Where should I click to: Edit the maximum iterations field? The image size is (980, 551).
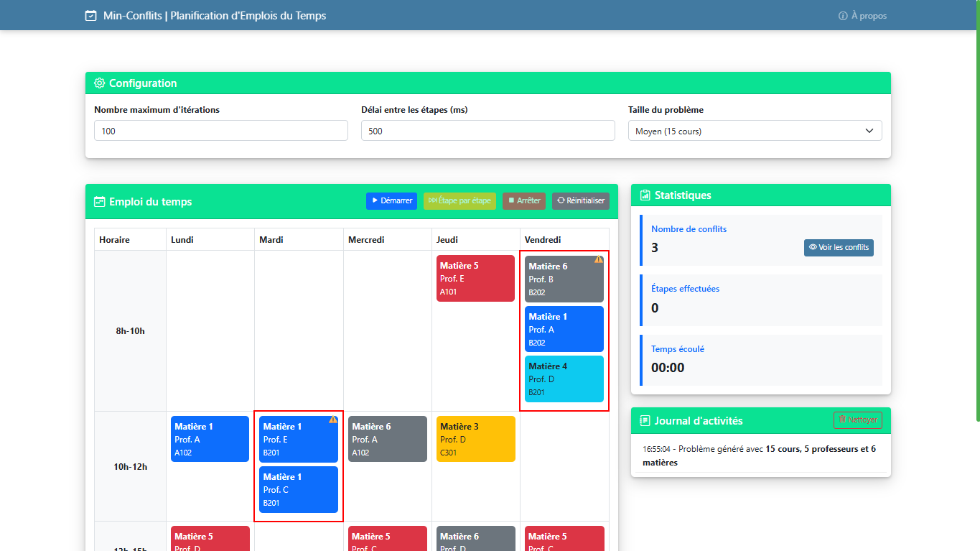pos(221,131)
